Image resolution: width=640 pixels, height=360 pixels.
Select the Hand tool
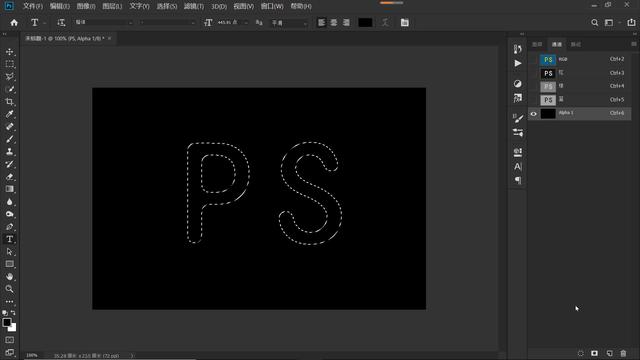9,277
